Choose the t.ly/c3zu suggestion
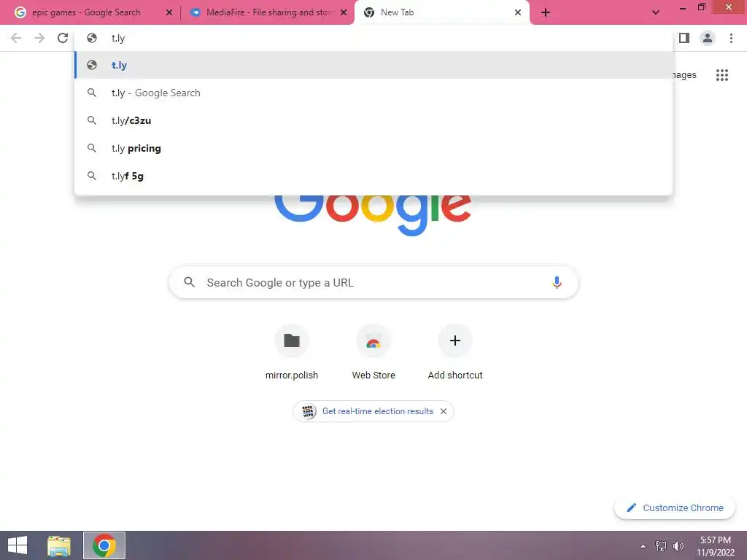Viewport: 747px width, 560px height. (x=373, y=120)
